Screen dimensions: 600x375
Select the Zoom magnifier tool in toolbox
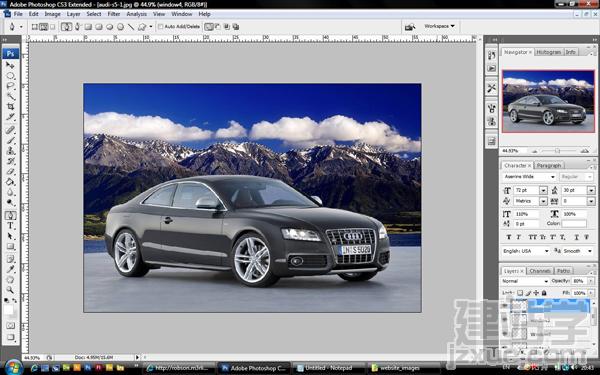tap(10, 290)
